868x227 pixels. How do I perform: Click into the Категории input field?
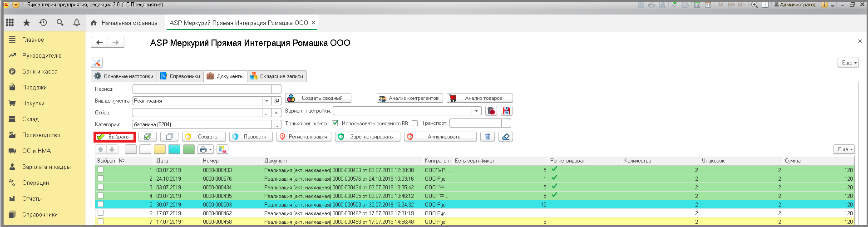coord(202,124)
